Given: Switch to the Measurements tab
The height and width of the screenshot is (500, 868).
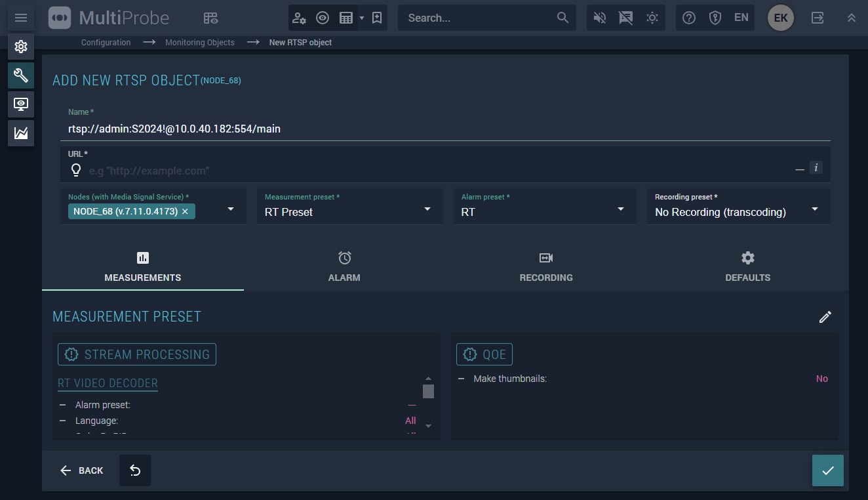Looking at the screenshot, I should pos(143,267).
